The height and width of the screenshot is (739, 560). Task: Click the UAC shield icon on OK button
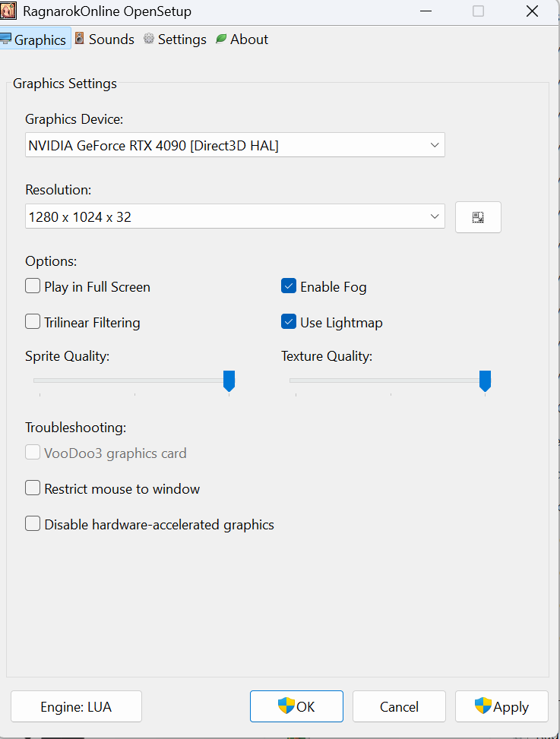tap(285, 706)
